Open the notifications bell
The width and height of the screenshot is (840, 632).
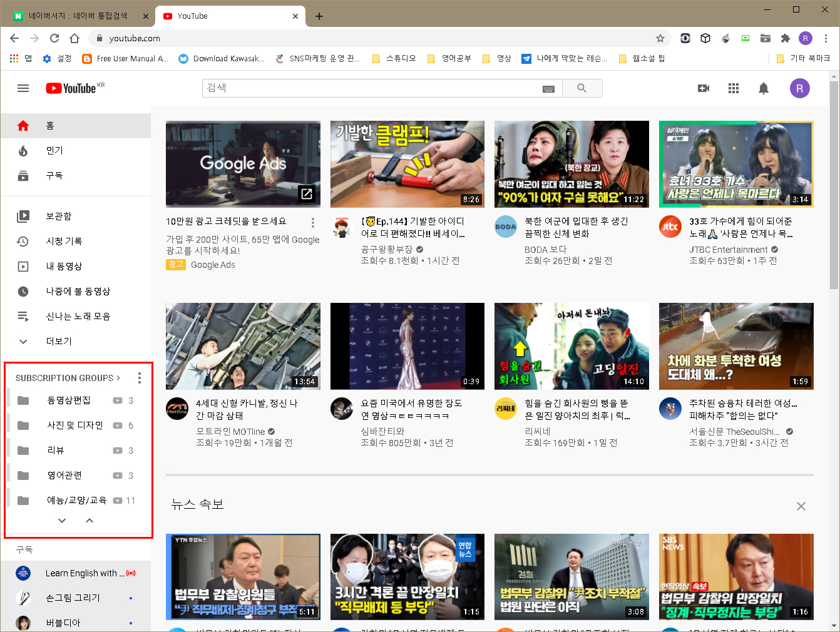click(764, 88)
